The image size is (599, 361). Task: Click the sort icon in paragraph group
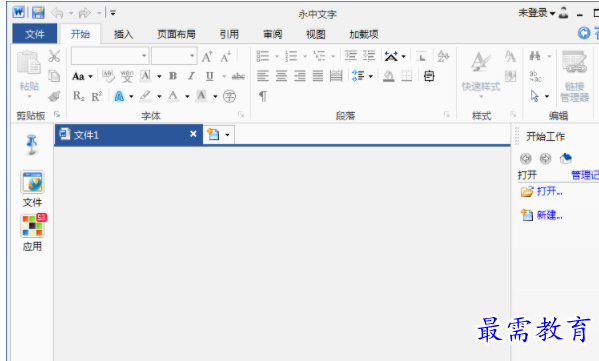443,57
